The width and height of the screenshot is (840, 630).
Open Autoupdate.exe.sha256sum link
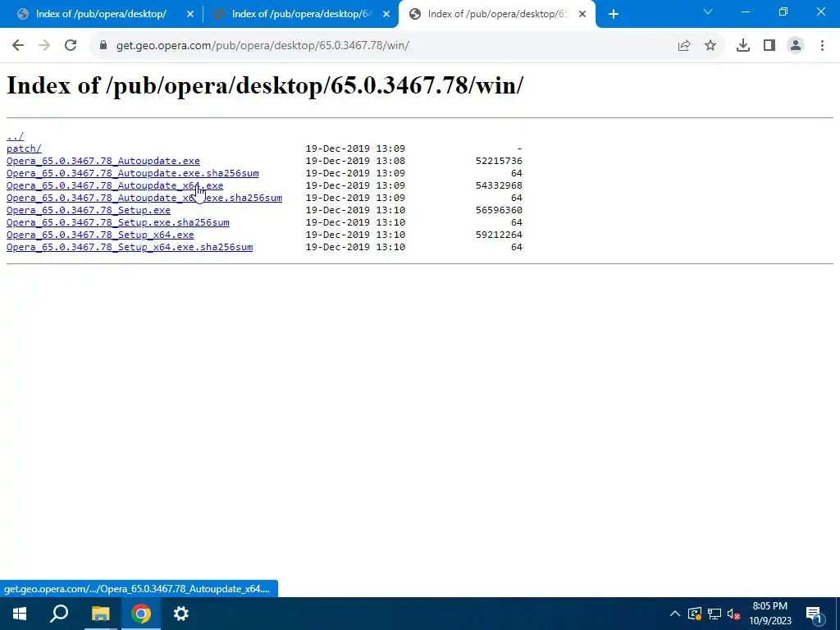point(132,173)
